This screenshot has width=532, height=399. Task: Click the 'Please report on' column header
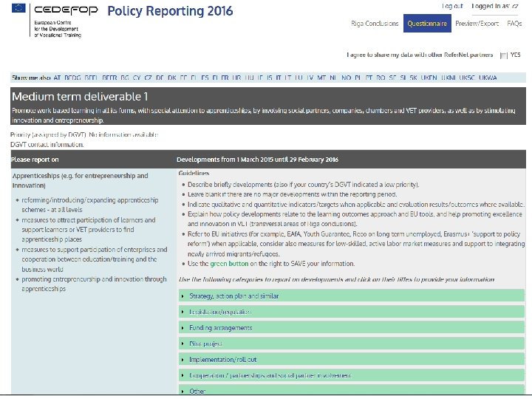coord(35,160)
